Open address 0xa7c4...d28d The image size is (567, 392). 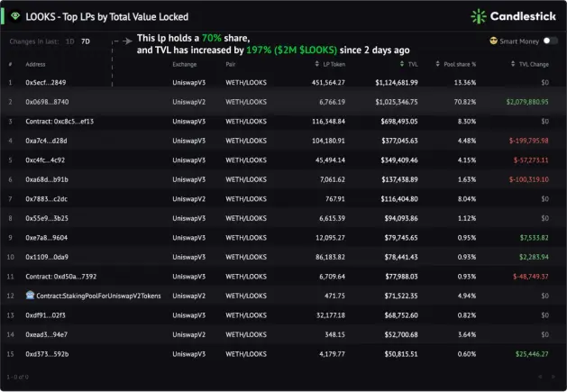click(46, 141)
